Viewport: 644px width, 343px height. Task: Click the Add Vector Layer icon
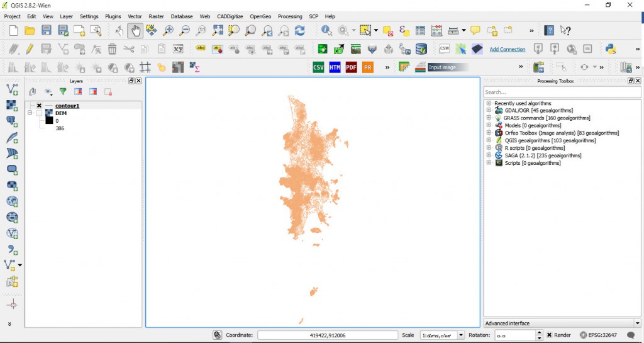(11, 90)
